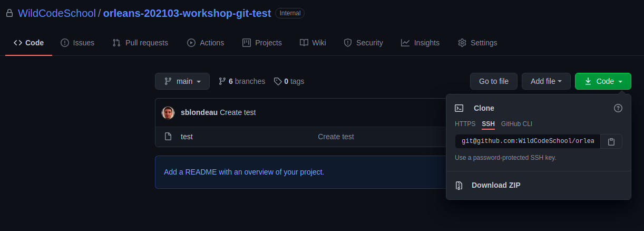Open the Clone help question-mark icon
The image size is (644, 231).
click(618, 108)
